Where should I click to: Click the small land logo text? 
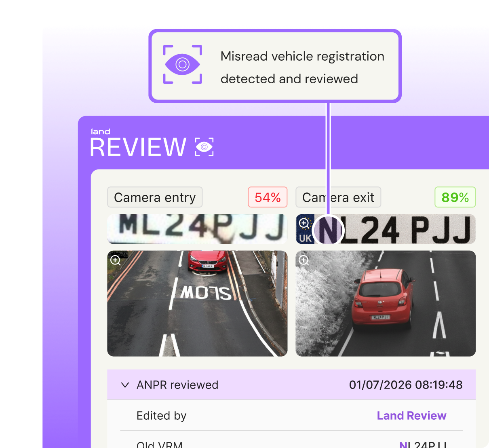(x=101, y=132)
